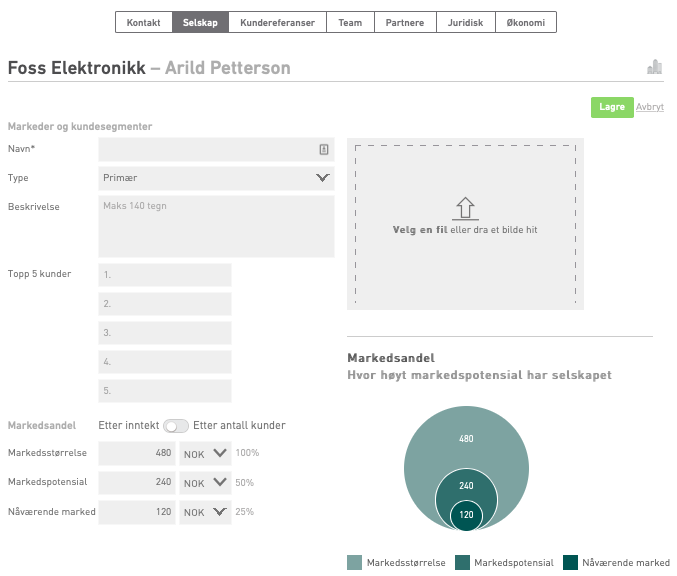This screenshot has height=576, width=677.
Task: Click the 100% percentage text
Action: (x=247, y=453)
